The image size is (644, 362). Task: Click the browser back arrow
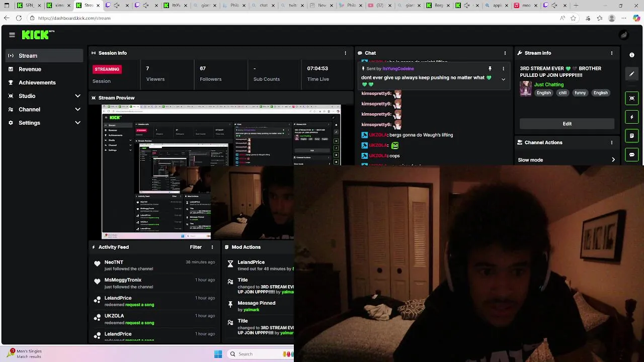(6, 18)
